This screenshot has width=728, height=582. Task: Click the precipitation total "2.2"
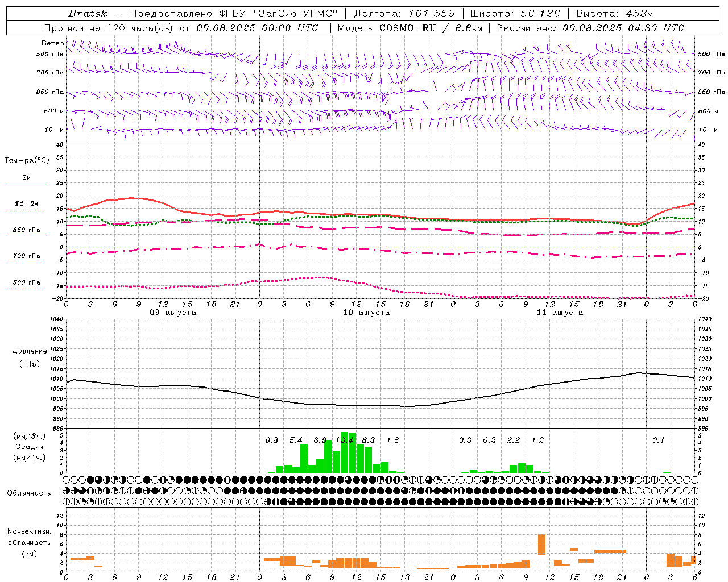click(514, 440)
